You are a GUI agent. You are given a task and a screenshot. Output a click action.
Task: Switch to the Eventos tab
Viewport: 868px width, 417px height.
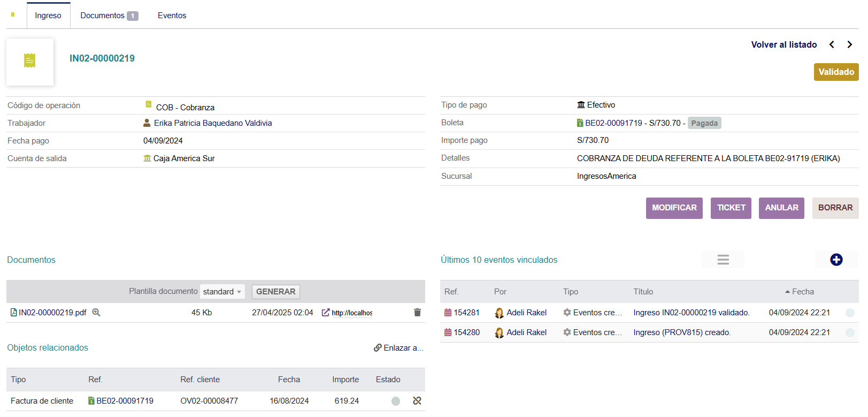click(x=172, y=16)
